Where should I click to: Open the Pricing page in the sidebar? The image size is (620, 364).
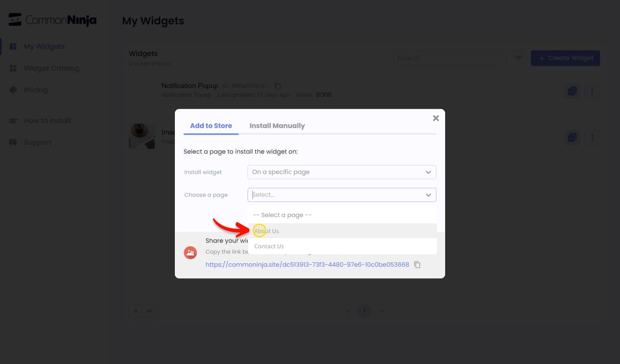[36, 90]
